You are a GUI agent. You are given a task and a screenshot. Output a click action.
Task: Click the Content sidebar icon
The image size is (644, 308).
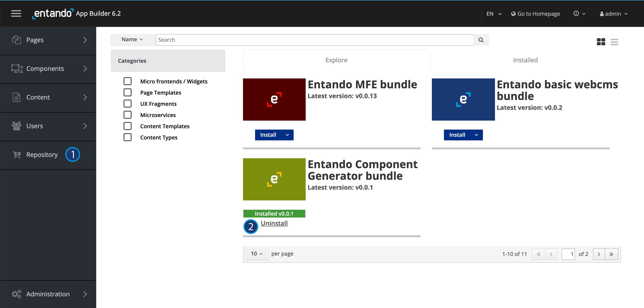[x=16, y=98]
